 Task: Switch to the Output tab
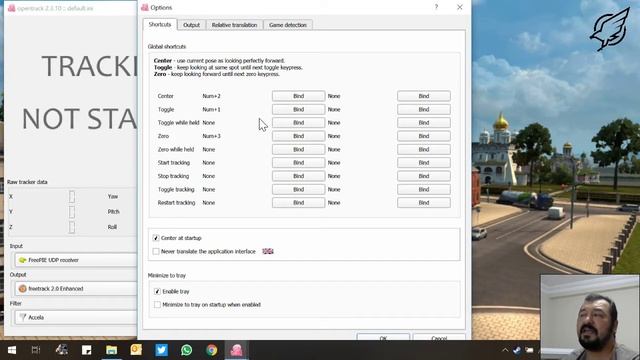pyautogui.click(x=191, y=25)
